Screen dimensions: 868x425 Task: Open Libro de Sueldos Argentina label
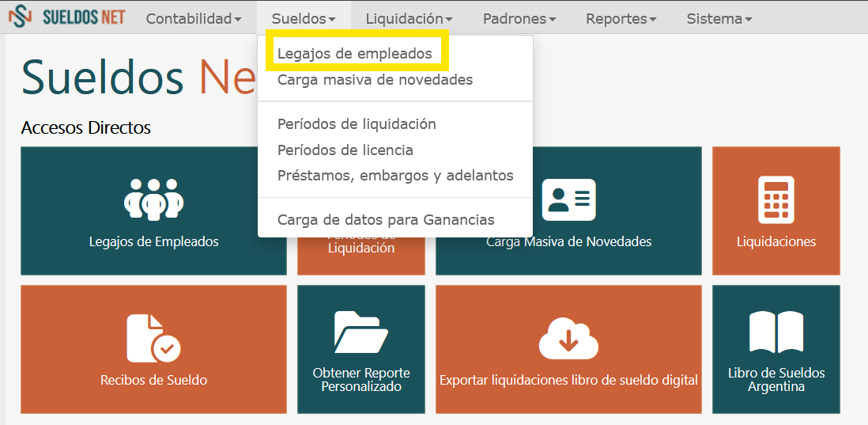776,380
